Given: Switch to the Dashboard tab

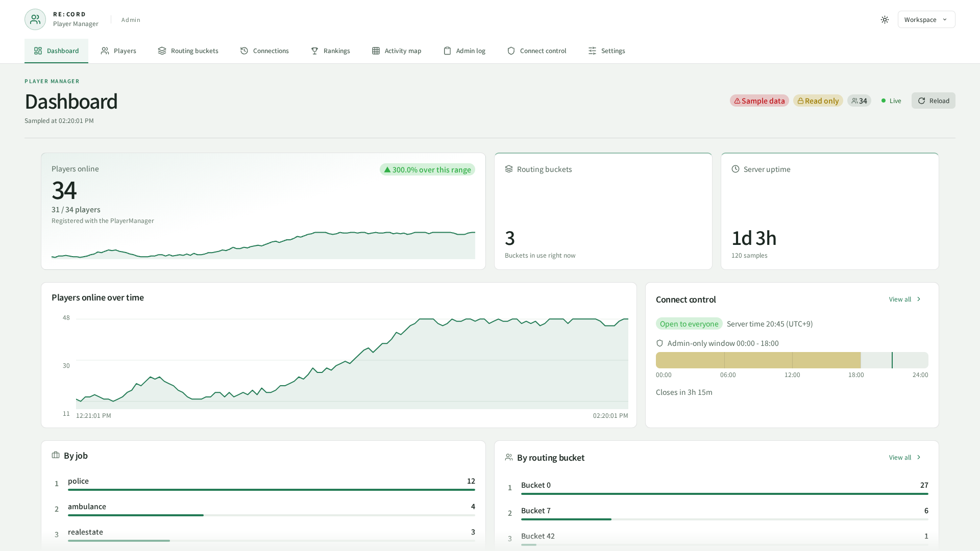Looking at the screenshot, I should (x=56, y=51).
